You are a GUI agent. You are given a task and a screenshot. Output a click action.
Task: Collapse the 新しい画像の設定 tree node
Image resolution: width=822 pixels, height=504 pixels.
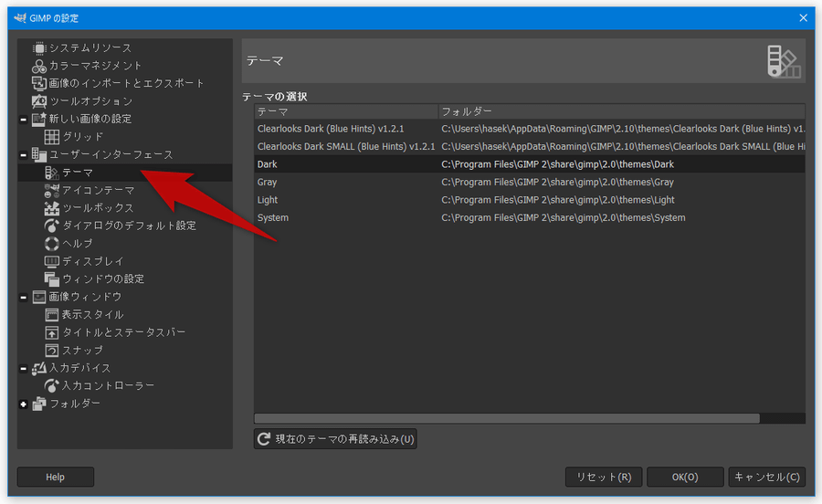coord(23,120)
